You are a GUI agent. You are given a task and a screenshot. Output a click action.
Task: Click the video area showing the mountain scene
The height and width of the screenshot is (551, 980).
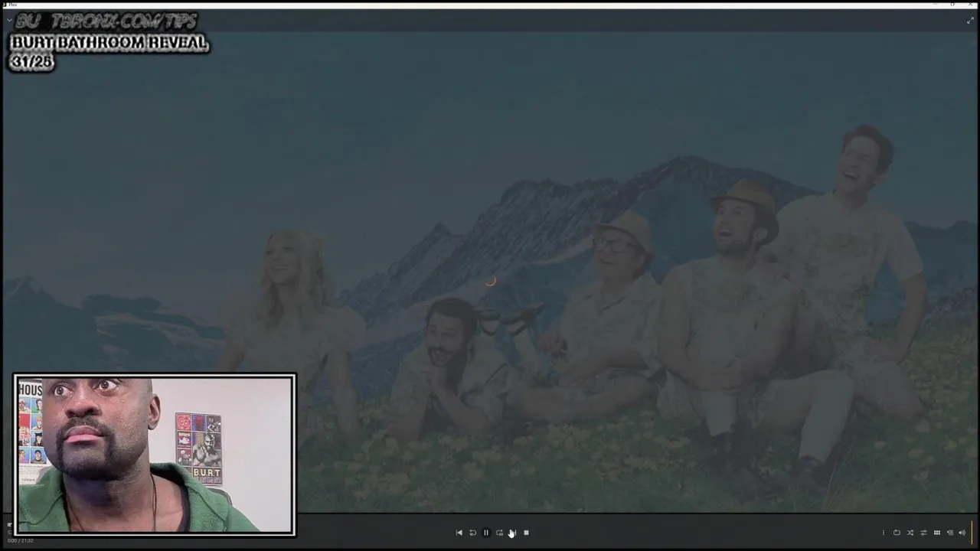click(x=490, y=272)
